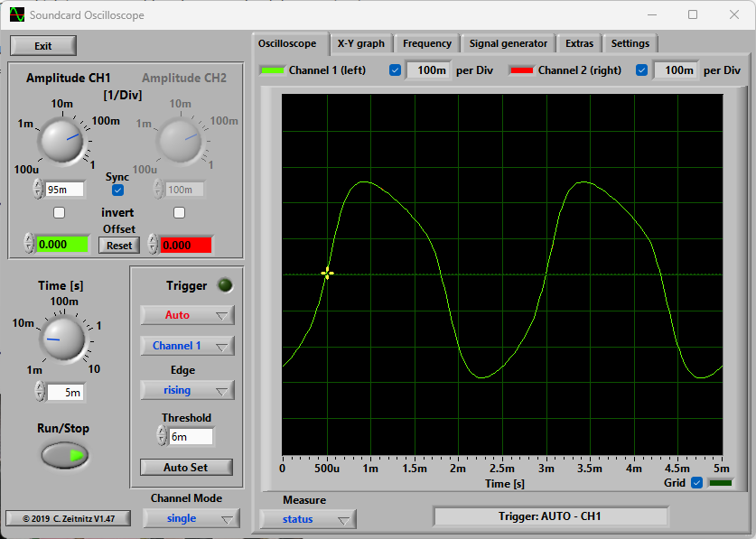Click the red Channel 2 color indicator

pyautogui.click(x=521, y=70)
